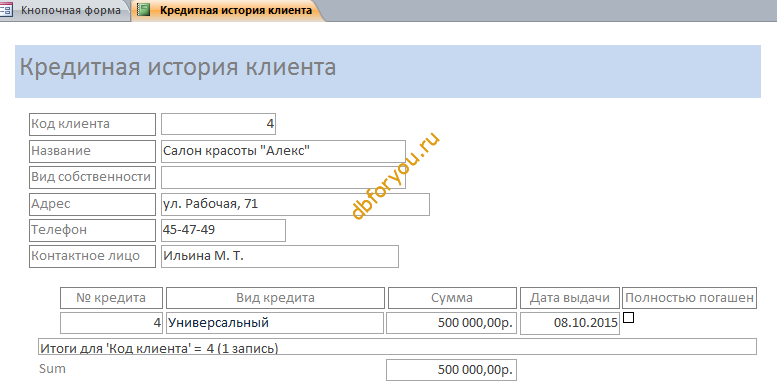Click the address field ул. Рабочая, 71

[295, 204]
